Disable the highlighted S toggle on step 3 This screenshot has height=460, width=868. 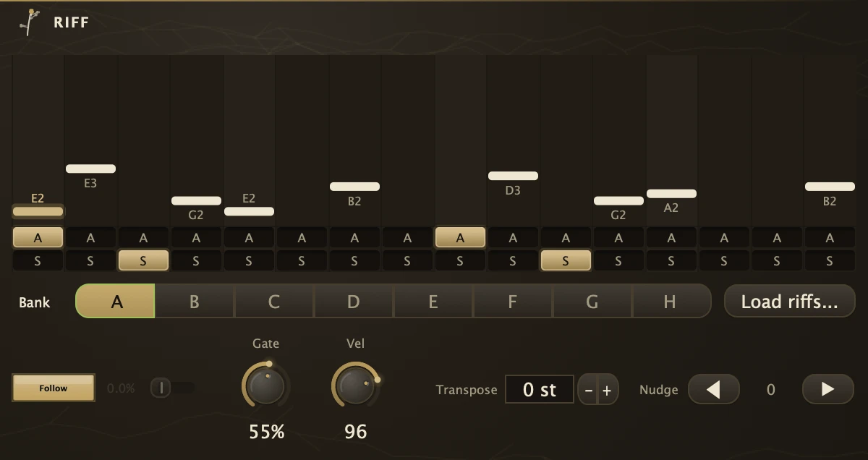coord(143,261)
